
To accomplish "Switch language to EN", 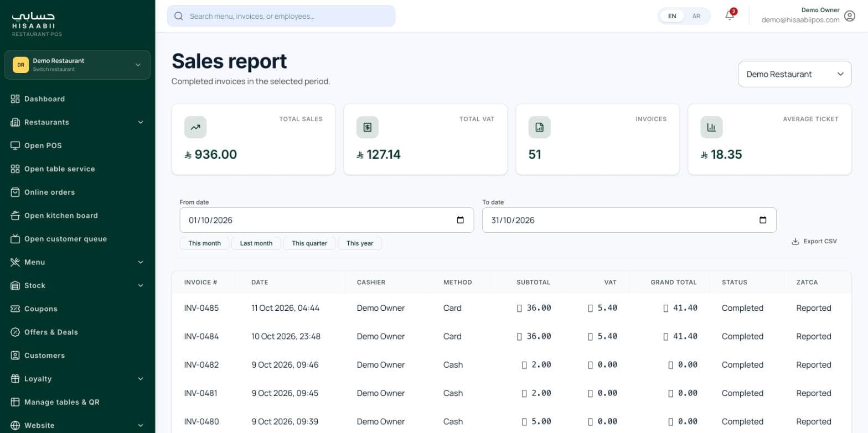I will (x=672, y=16).
